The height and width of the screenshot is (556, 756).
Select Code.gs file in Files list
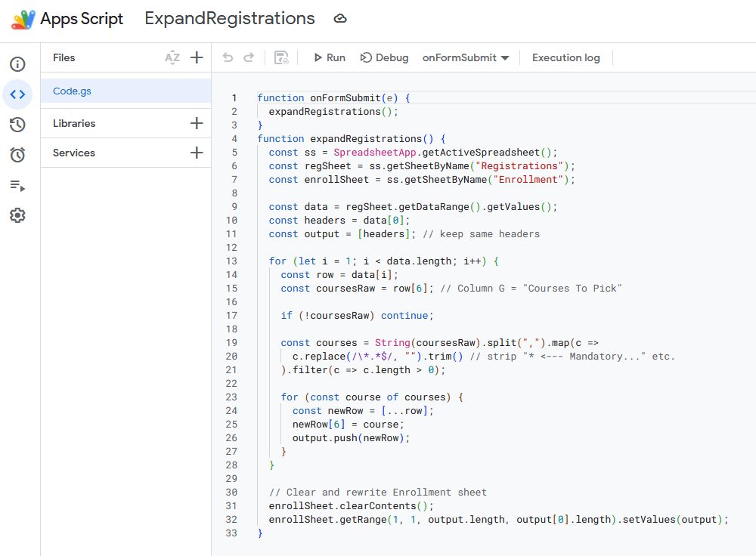click(x=73, y=91)
